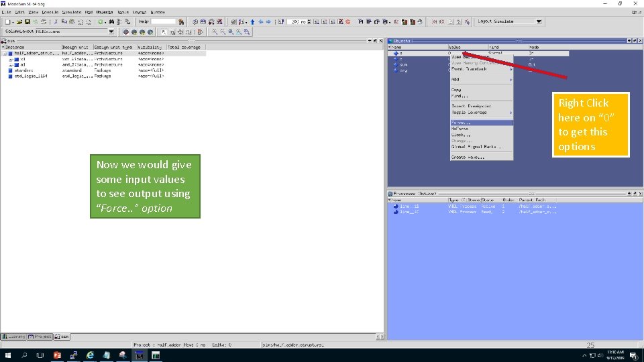Image resolution: width=644 pixels, height=362 pixels.
Task: Open the ColumnLayout dropdown arrow
Action: (x=111, y=32)
